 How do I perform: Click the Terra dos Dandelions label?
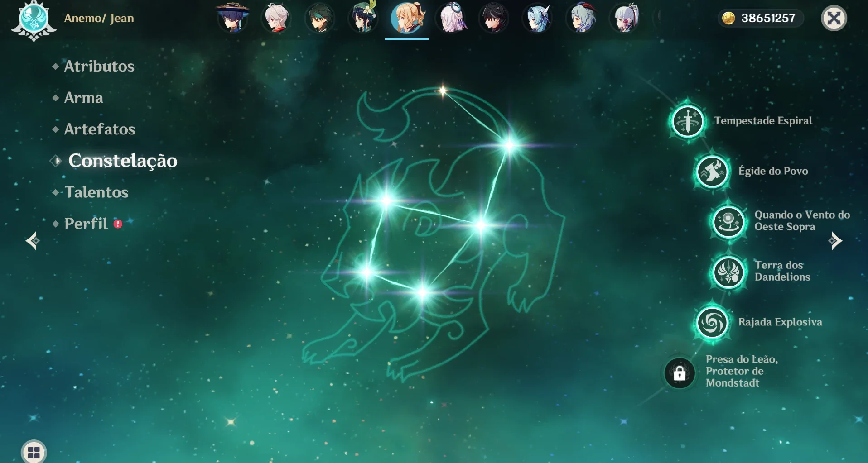782,271
